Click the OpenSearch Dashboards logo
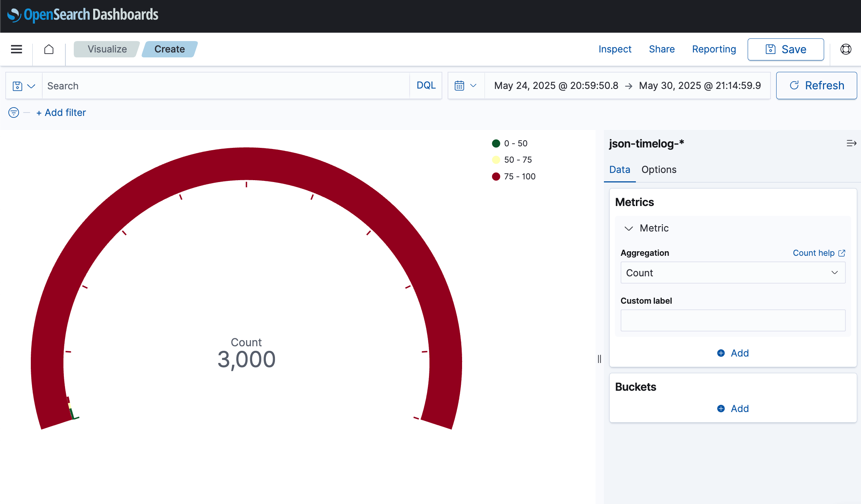 pos(83,15)
